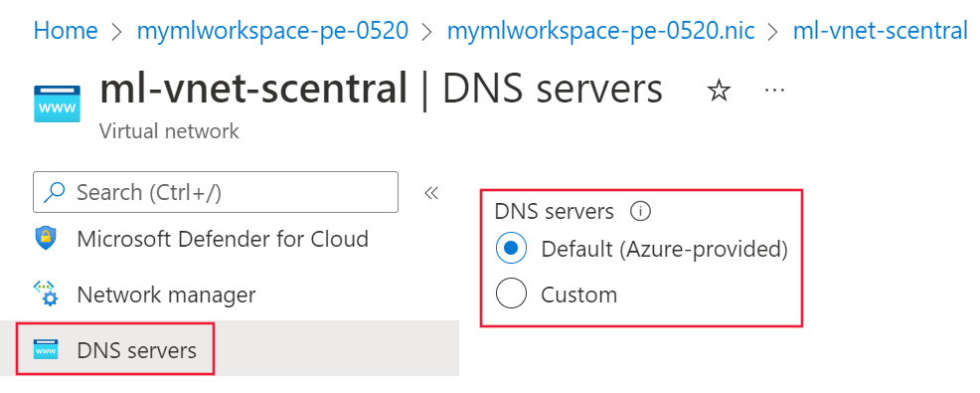
Task: Select Default (Azure-provided) radio button
Action: (511, 249)
